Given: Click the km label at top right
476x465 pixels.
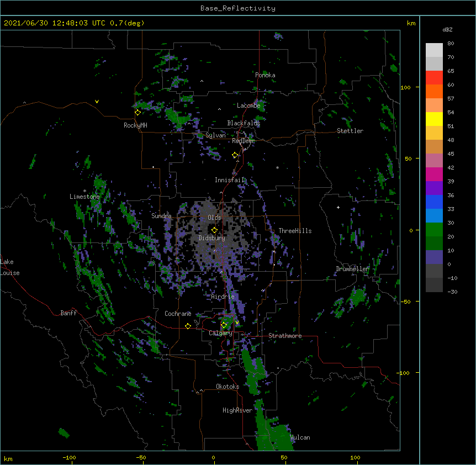Looking at the screenshot, I should (411, 23).
